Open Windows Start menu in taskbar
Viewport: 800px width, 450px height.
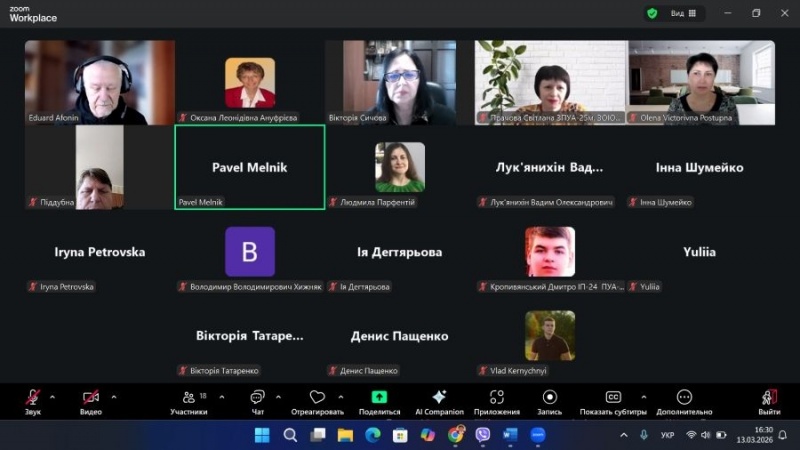262,435
